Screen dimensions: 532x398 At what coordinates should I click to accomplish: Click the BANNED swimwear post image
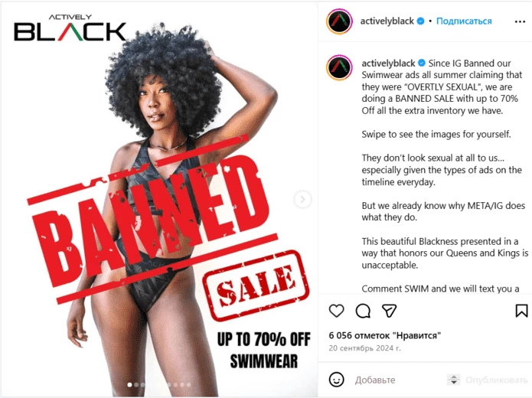[x=159, y=199]
